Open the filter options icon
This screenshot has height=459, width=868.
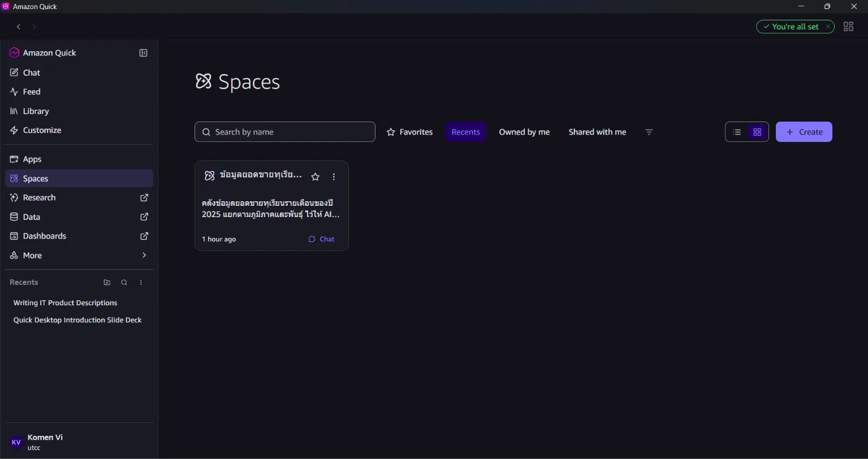pyautogui.click(x=649, y=132)
